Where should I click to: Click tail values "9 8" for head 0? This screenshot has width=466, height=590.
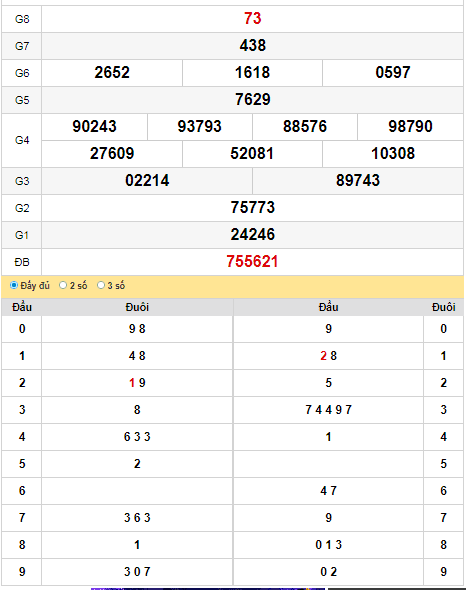tap(137, 329)
